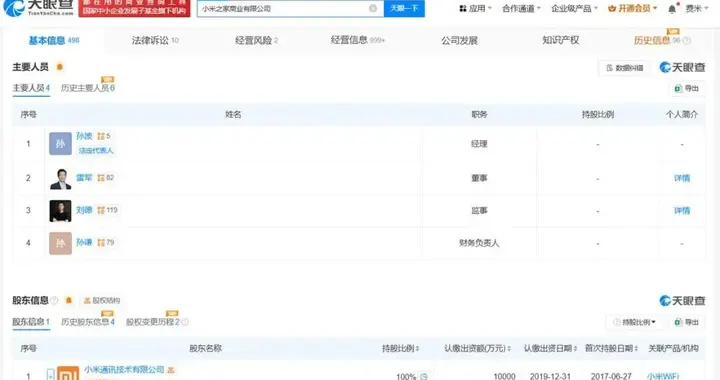Click the 财务负责人 position cell

pyautogui.click(x=479, y=243)
